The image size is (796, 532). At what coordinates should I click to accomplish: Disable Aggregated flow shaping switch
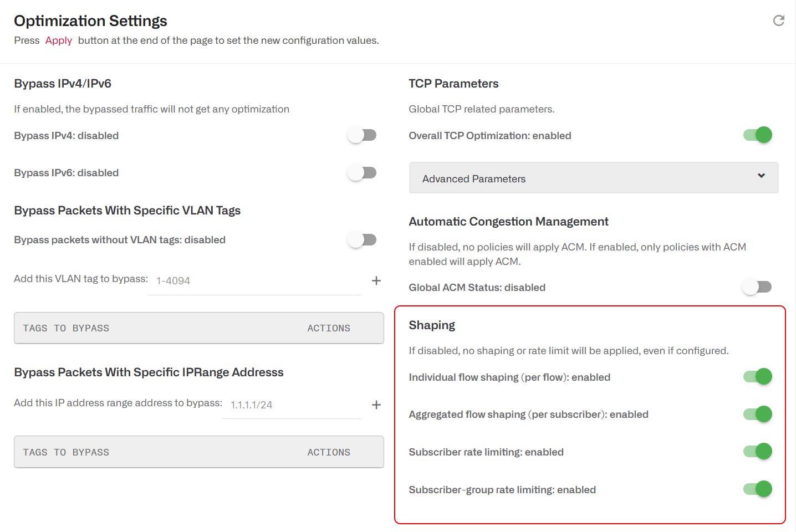[758, 414]
